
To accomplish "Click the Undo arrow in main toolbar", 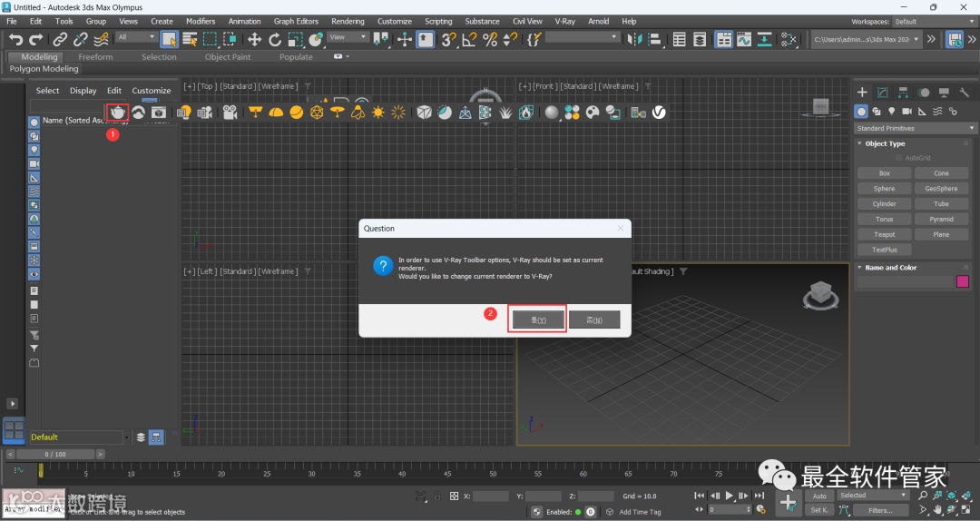I will pyautogui.click(x=15, y=39).
